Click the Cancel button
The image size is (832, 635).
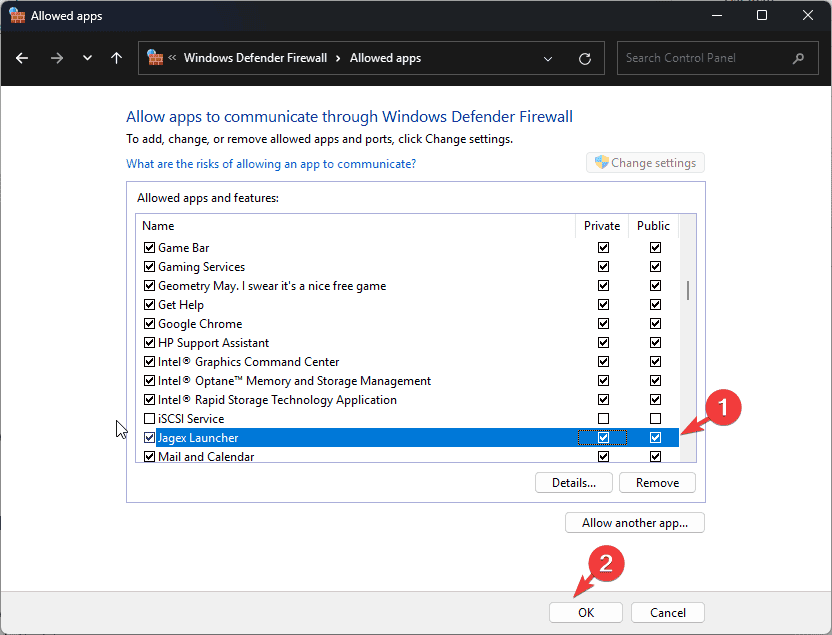point(668,613)
